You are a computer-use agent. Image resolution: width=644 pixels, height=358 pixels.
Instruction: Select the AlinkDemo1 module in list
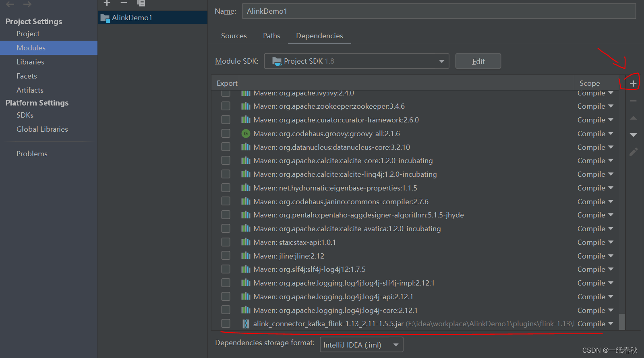point(153,18)
